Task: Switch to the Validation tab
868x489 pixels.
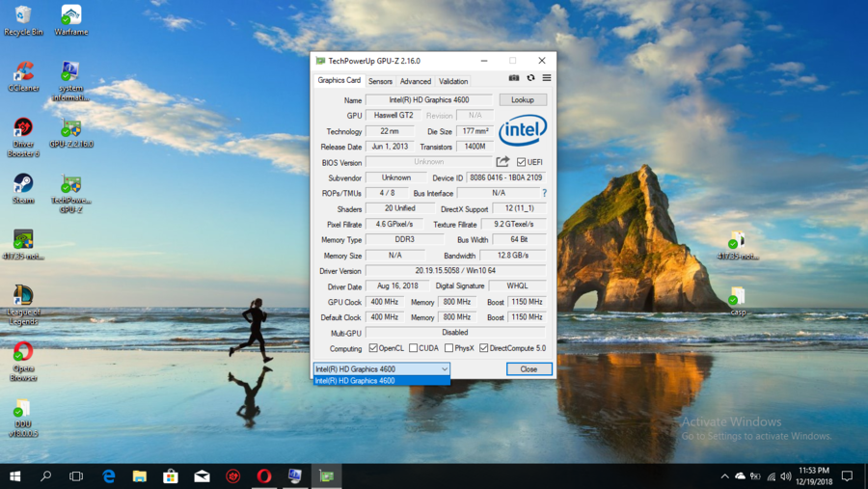Action: (453, 81)
